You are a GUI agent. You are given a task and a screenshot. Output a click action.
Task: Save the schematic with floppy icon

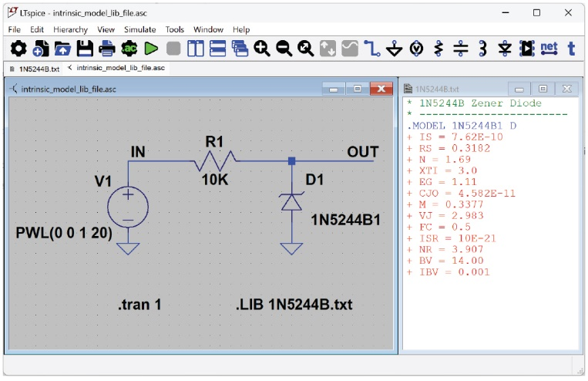click(x=85, y=49)
